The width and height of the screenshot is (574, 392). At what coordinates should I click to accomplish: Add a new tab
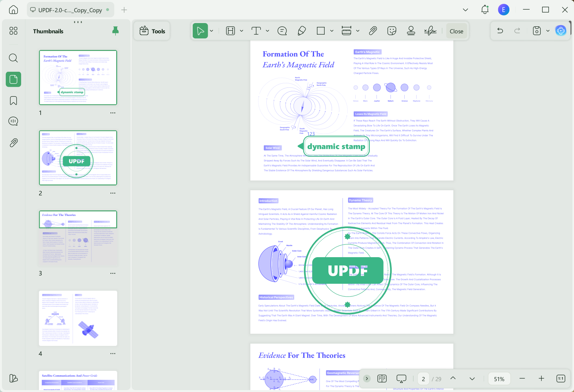(124, 10)
